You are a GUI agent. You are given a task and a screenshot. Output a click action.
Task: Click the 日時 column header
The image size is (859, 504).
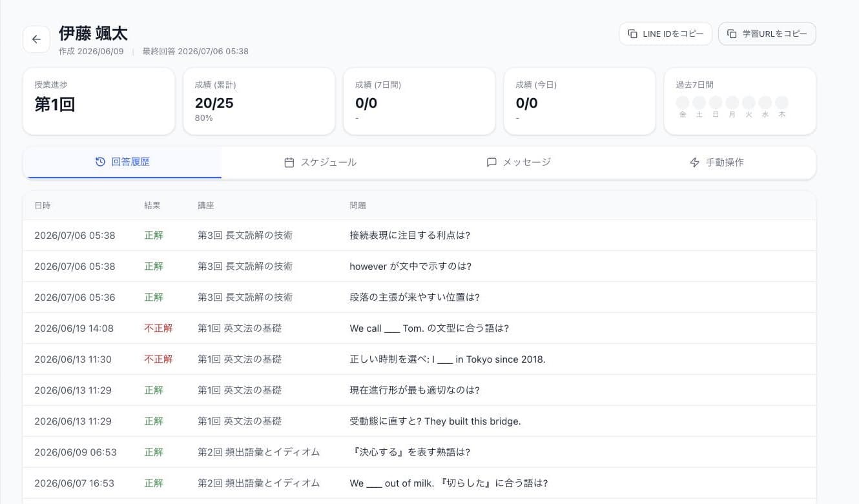tap(43, 205)
